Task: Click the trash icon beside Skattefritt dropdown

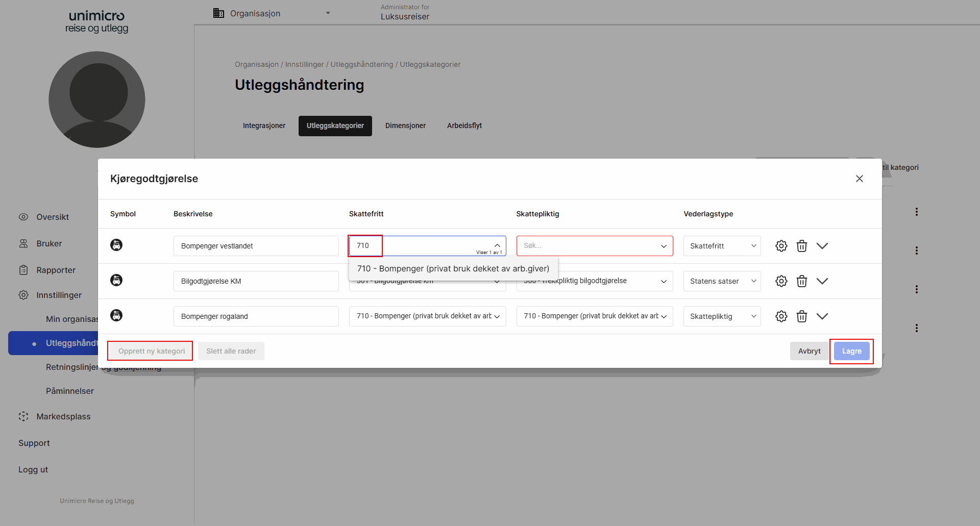Action: pyautogui.click(x=801, y=245)
